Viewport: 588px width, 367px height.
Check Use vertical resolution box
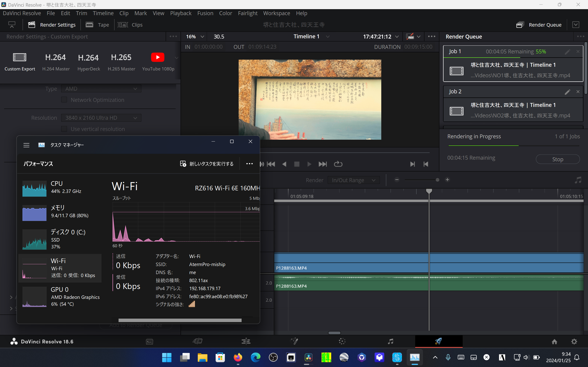tap(64, 129)
